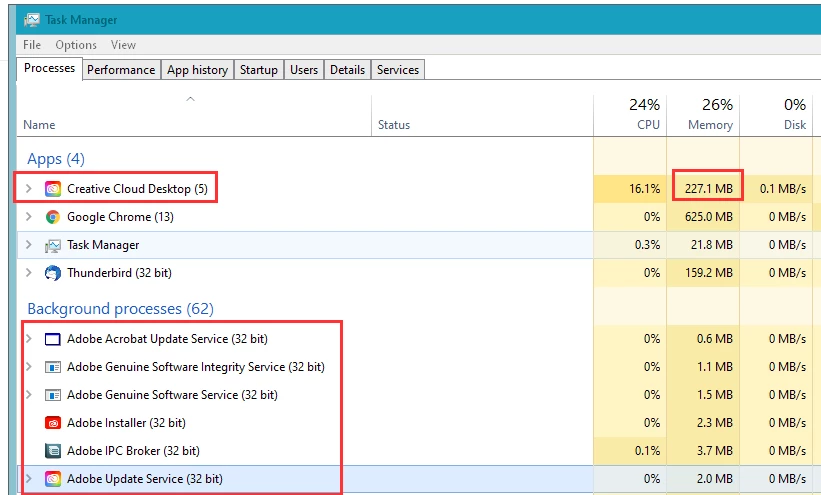Expand Adobe Genuine Software Integrity Service row
This screenshot has width=821, height=495.
point(29,367)
